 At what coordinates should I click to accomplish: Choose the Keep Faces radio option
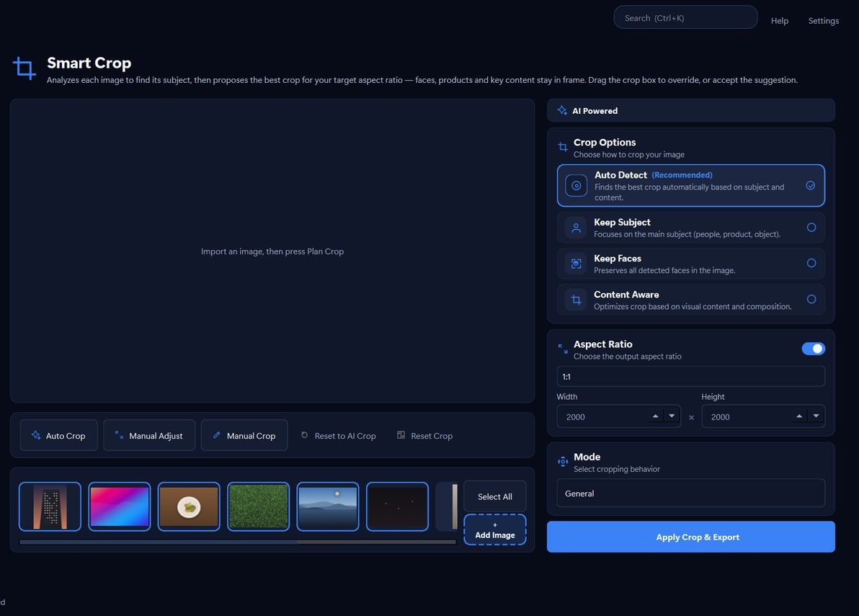click(x=811, y=264)
